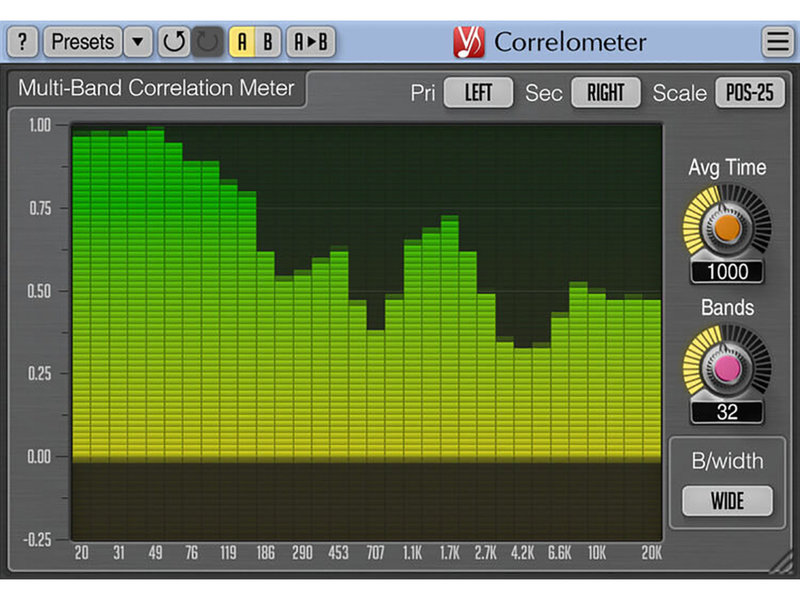Open the hamburger menu icon
The width and height of the screenshot is (800, 600).
click(x=776, y=42)
